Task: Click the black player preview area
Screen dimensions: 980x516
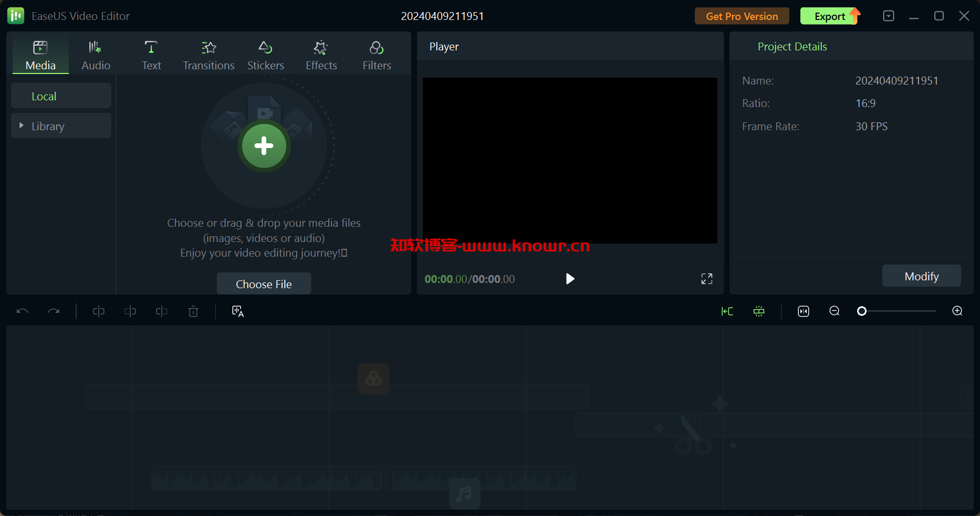Action: pyautogui.click(x=570, y=161)
